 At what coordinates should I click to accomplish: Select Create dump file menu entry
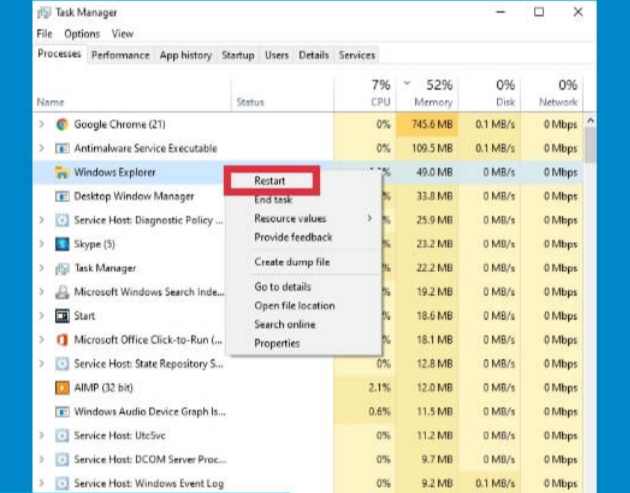pyautogui.click(x=292, y=262)
